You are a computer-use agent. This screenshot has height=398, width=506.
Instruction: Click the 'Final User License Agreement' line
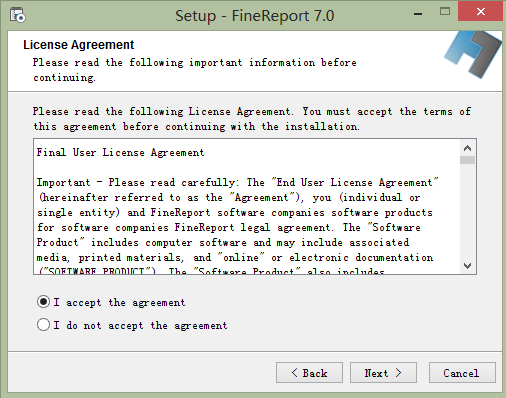point(120,153)
